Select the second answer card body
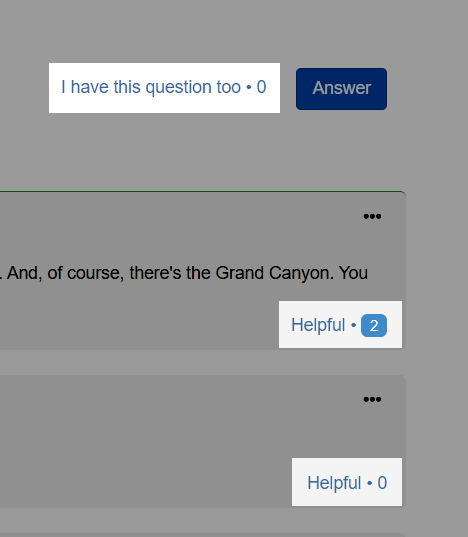 click(203, 441)
